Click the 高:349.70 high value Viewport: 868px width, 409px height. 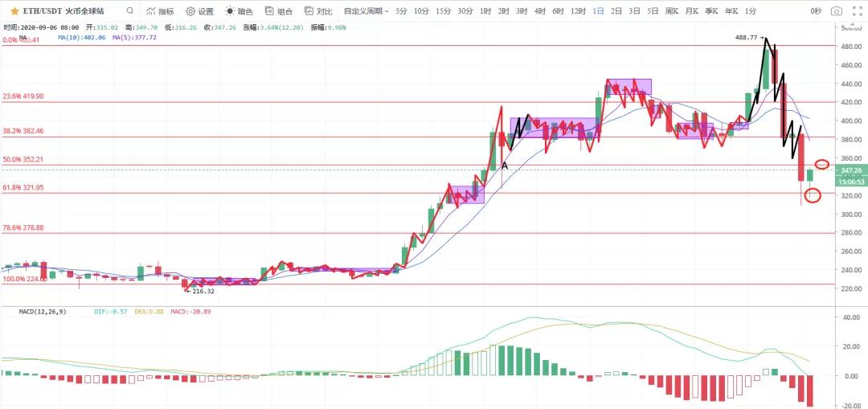[x=141, y=27]
